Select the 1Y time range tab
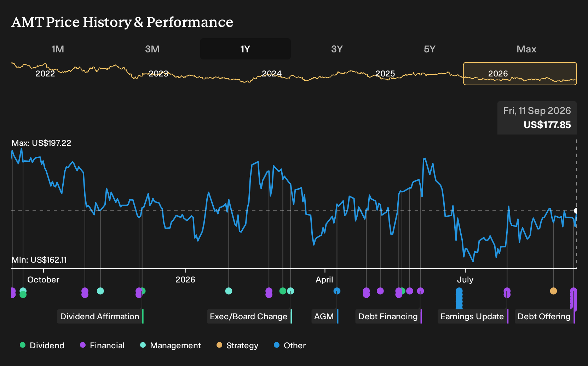This screenshot has height=366, width=588. tap(246, 49)
